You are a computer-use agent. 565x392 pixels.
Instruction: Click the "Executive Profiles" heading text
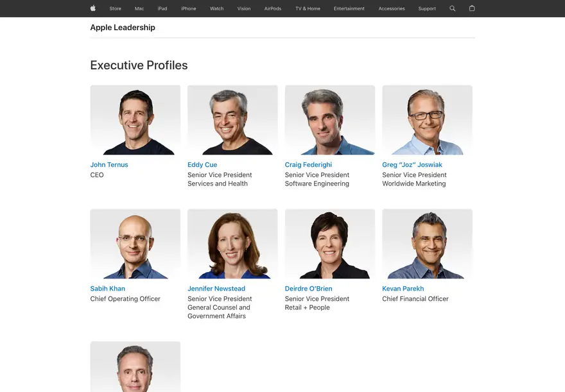(x=139, y=65)
